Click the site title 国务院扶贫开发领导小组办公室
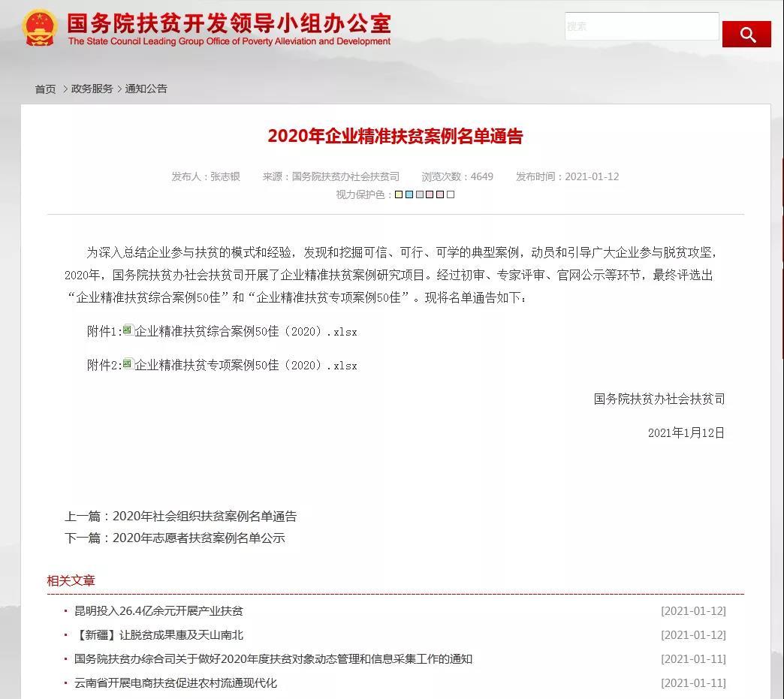Image resolution: width=784 pixels, height=699 pixels. [x=229, y=23]
